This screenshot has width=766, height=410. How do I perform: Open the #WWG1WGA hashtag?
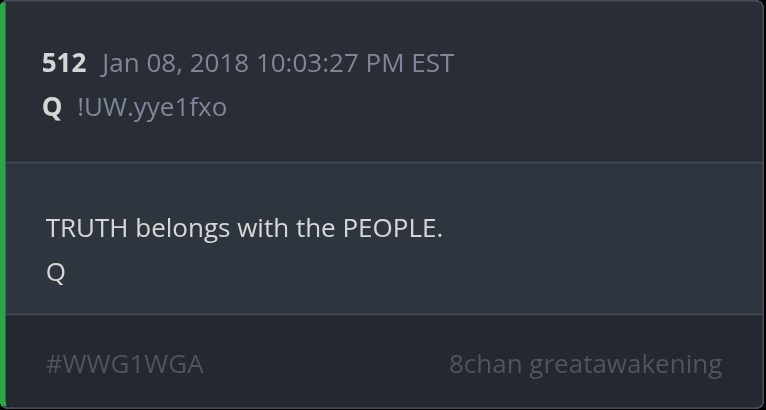click(125, 364)
